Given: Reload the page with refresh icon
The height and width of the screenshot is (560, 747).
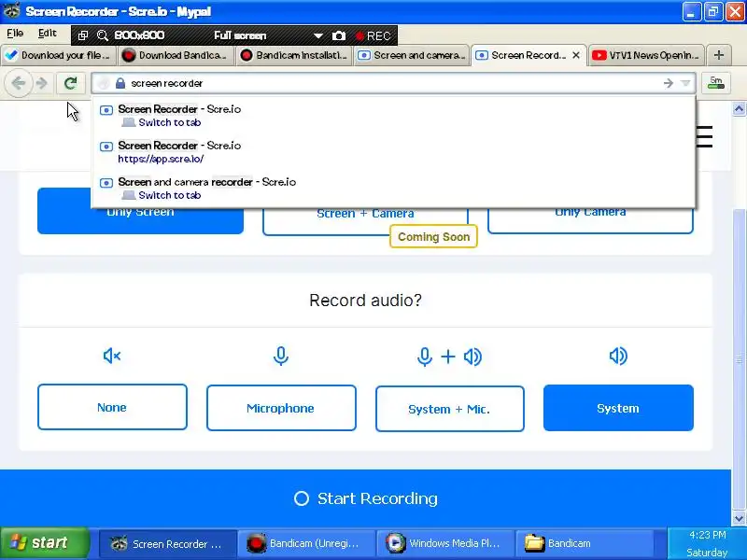Looking at the screenshot, I should [x=71, y=83].
